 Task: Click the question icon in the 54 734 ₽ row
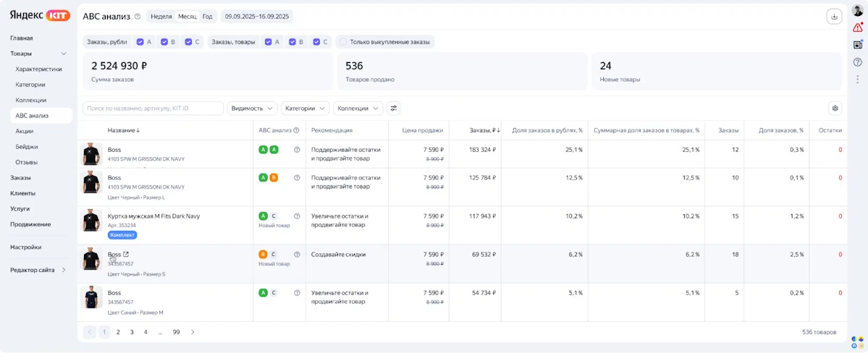click(x=297, y=293)
